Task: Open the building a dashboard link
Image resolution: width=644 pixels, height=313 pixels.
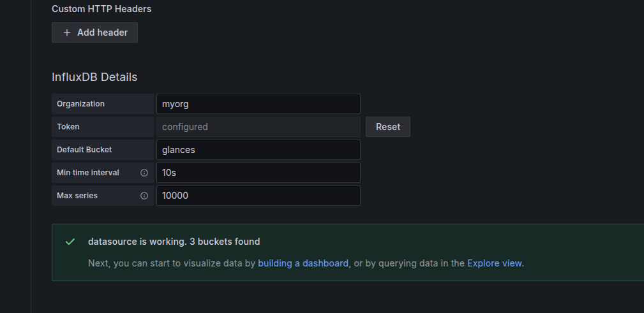Action: coord(303,263)
